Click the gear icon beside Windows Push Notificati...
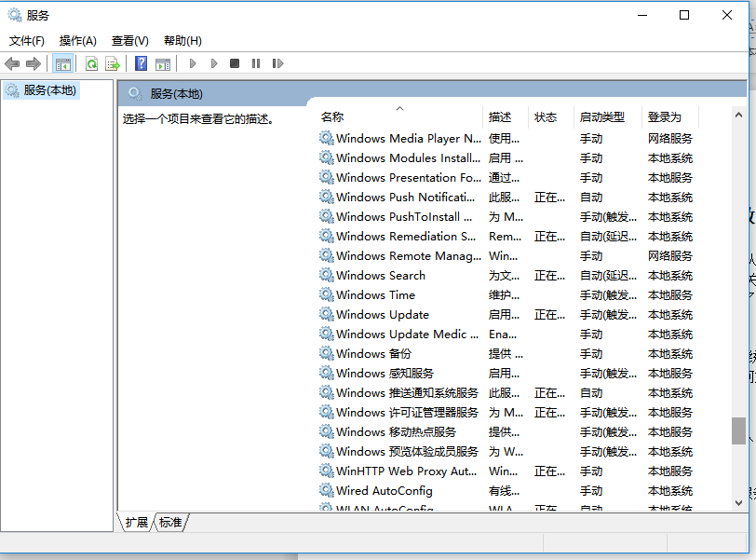The width and height of the screenshot is (756, 560). point(327,197)
